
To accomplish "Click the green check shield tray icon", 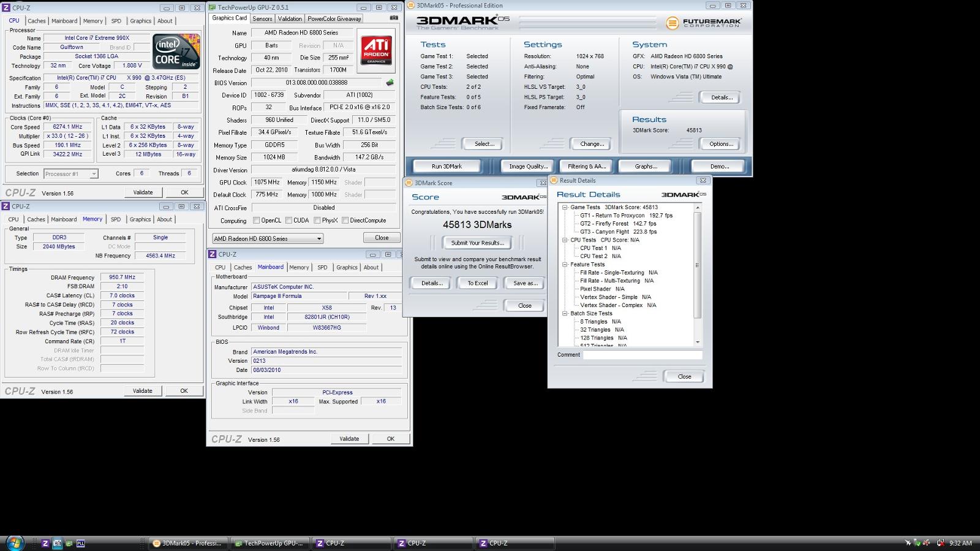I will click(x=917, y=543).
